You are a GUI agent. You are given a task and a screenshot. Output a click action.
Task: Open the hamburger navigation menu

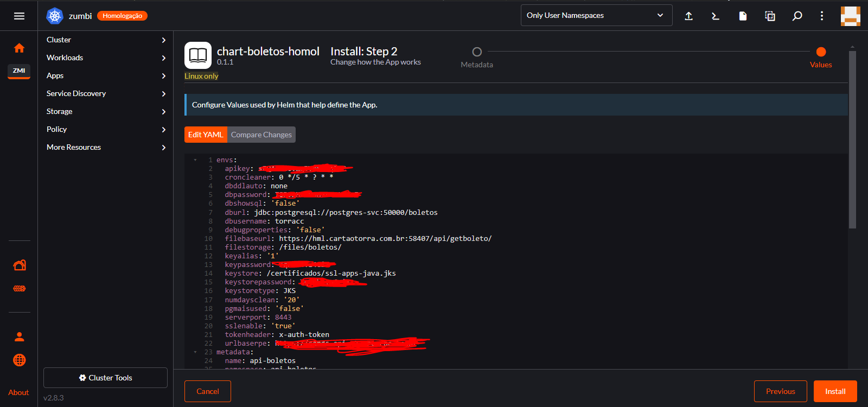[19, 16]
